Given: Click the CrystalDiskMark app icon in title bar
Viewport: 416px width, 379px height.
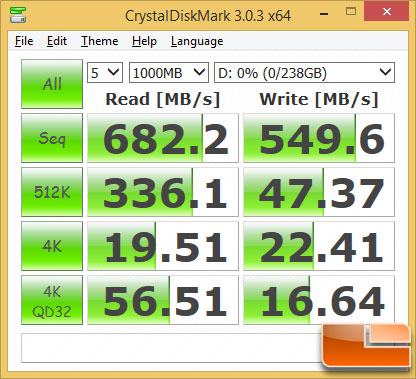Looking at the screenshot, I should click(18, 15).
